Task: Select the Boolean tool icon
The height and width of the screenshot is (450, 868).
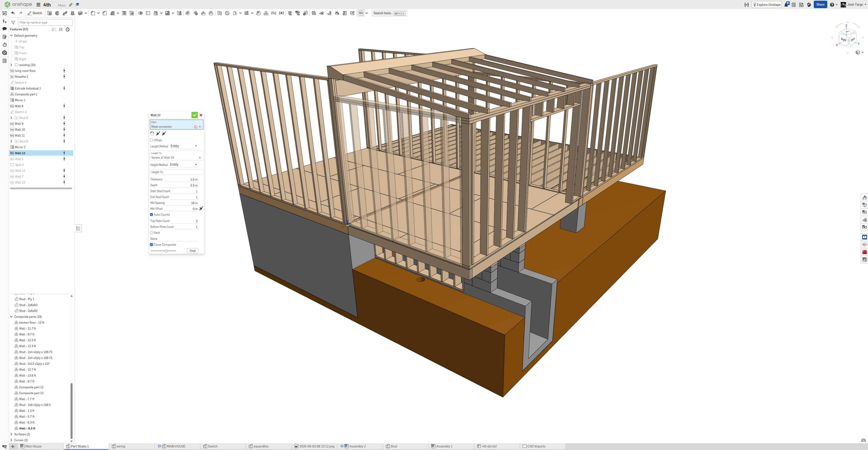Action: [141, 13]
